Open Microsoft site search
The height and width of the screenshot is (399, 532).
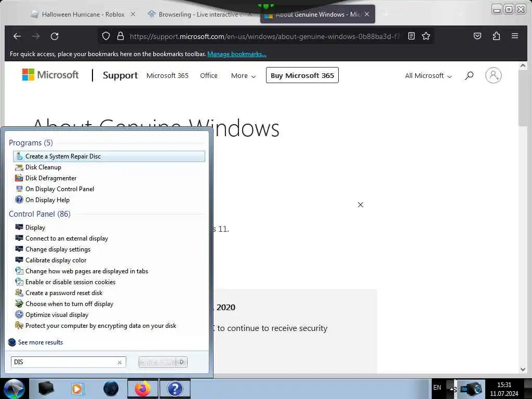coord(469,75)
